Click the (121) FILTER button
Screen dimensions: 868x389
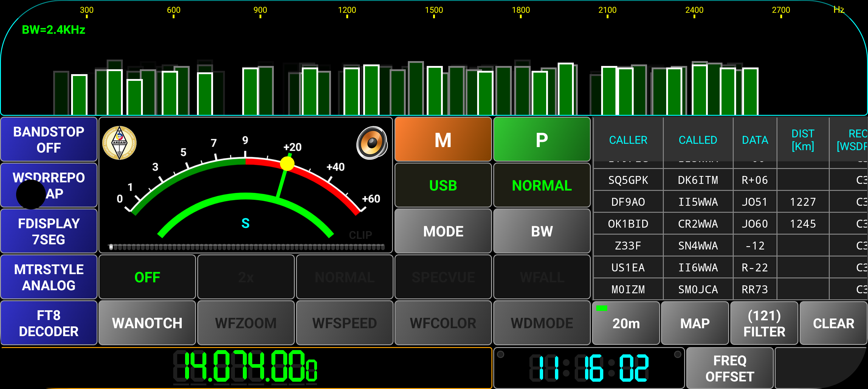point(764,323)
